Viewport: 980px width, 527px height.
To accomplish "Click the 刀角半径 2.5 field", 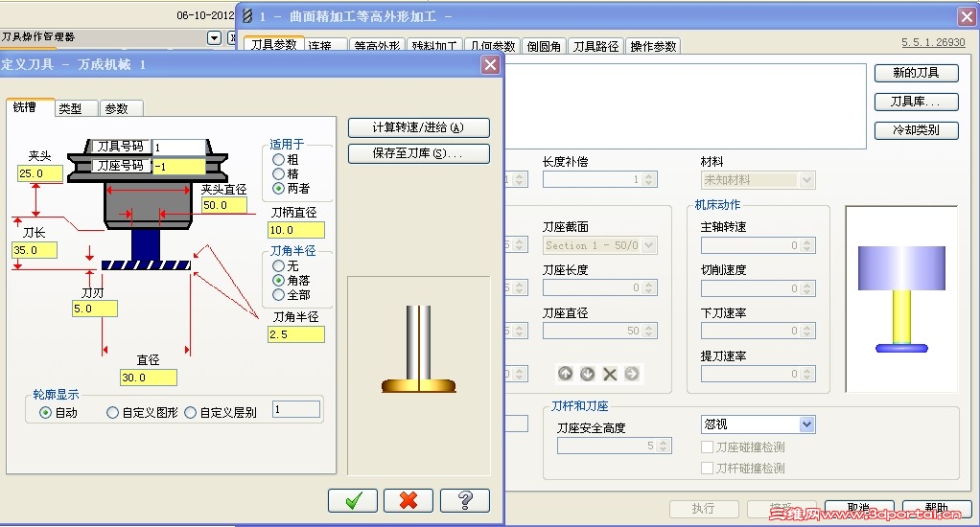I will coord(295,334).
